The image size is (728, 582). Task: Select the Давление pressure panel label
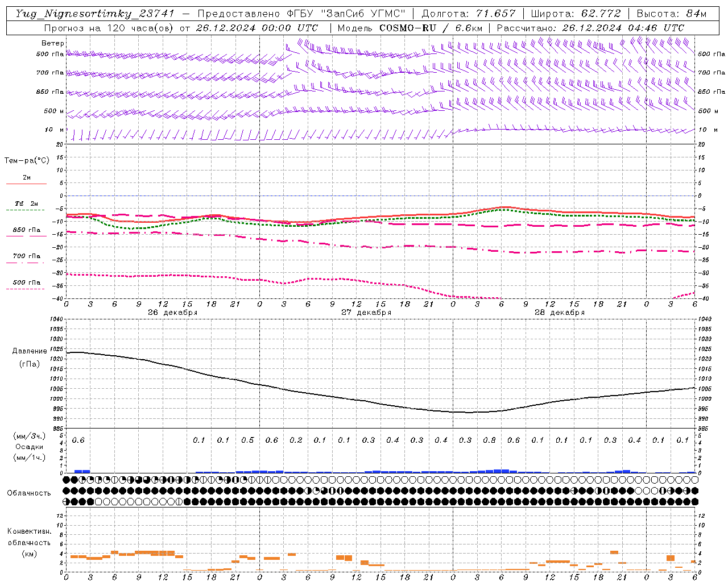pos(30,351)
